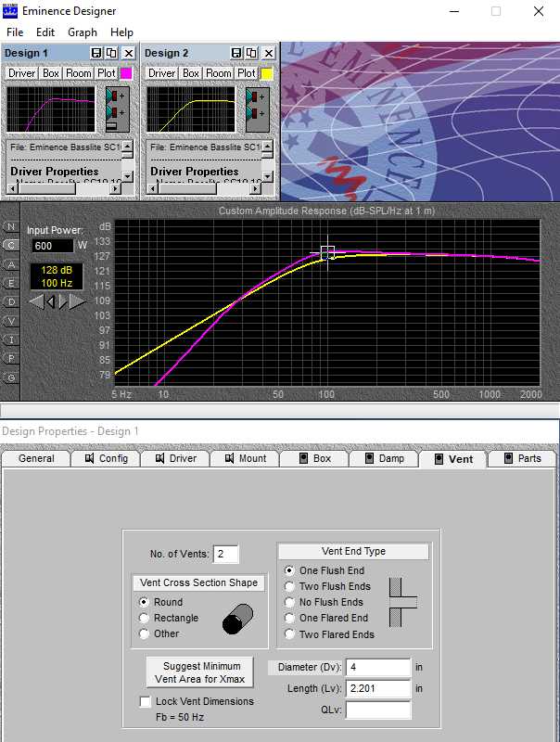The width and height of the screenshot is (560, 742).
Task: Switch to the Driver properties tab
Action: 175,458
